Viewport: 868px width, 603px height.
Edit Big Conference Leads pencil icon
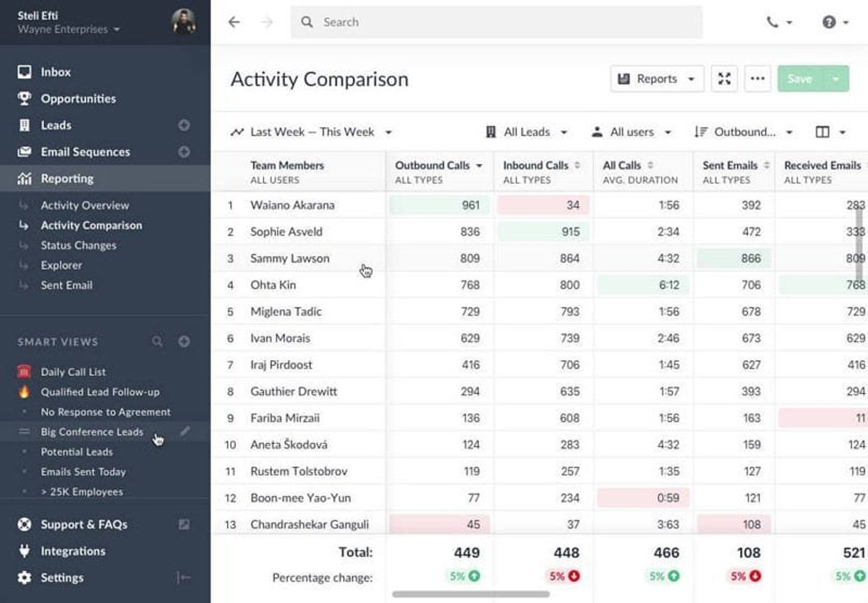[x=184, y=432]
